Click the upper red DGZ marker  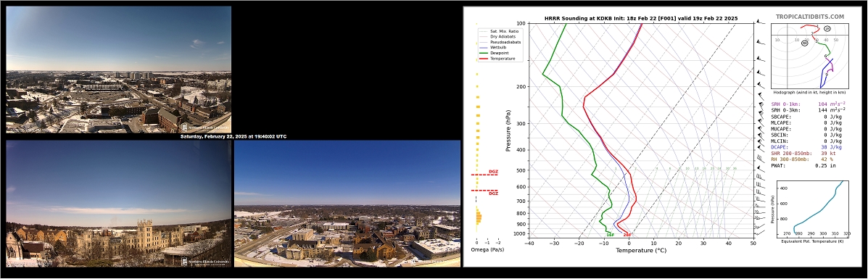[492, 172]
